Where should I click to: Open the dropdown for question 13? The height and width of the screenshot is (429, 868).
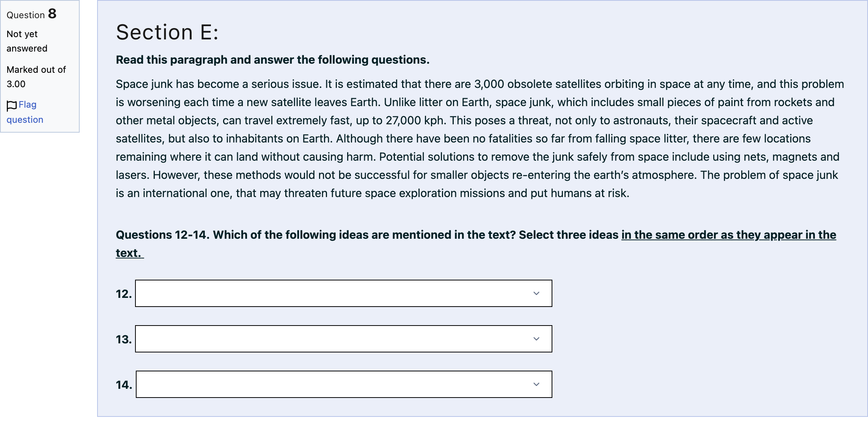point(344,339)
